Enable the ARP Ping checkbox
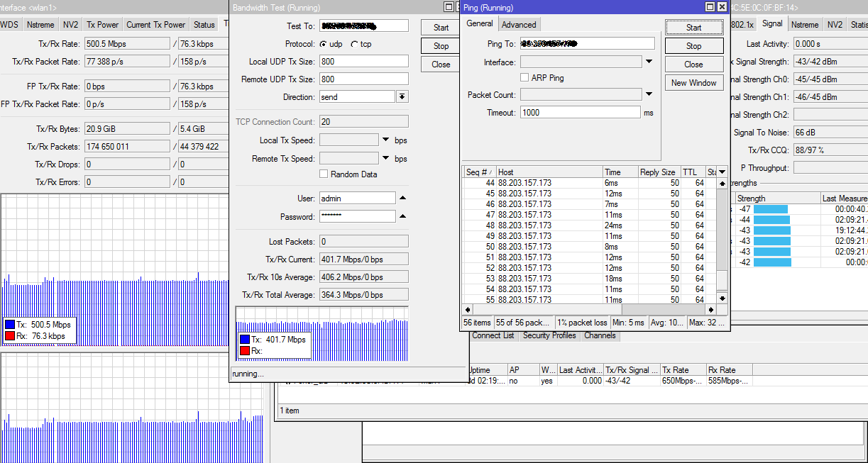 pos(524,77)
